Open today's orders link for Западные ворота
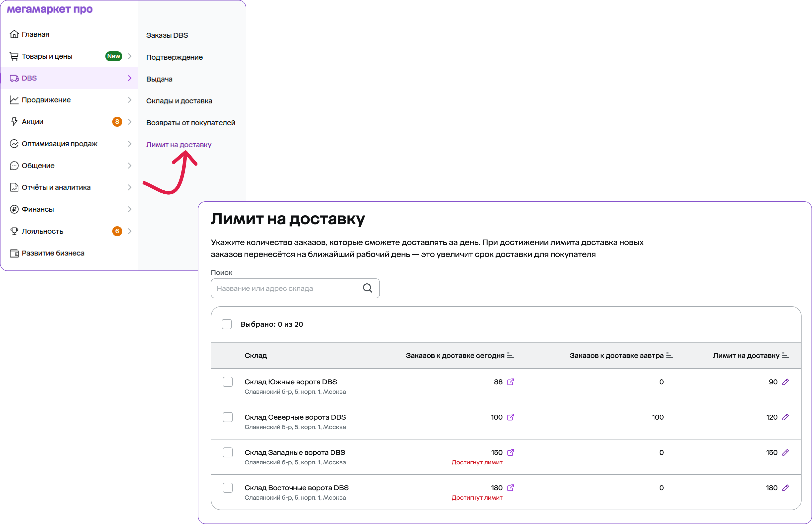 point(510,453)
